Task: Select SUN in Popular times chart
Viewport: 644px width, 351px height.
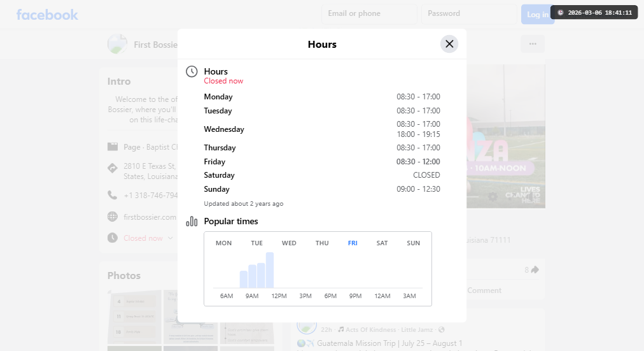Action: 413,243
